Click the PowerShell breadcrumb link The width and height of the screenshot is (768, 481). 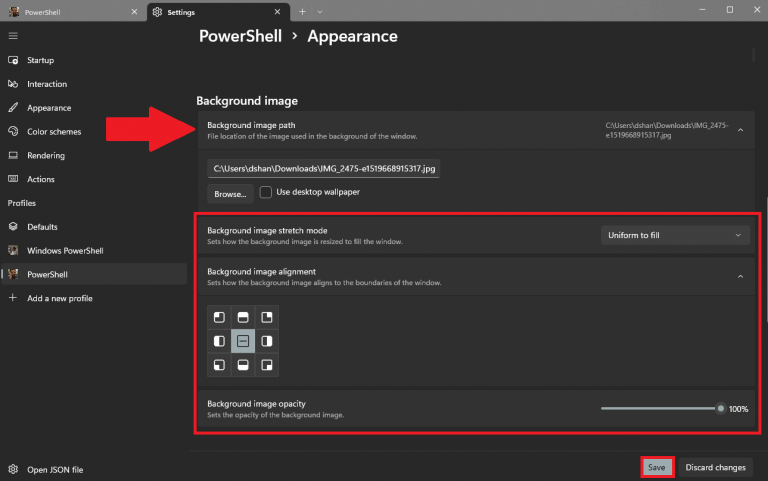(240, 36)
